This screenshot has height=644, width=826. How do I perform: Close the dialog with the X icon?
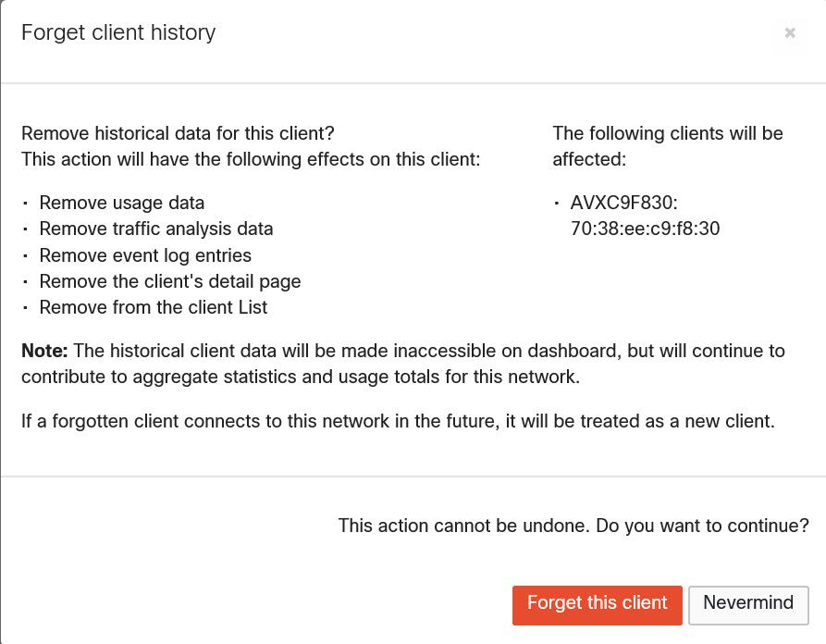point(790,33)
